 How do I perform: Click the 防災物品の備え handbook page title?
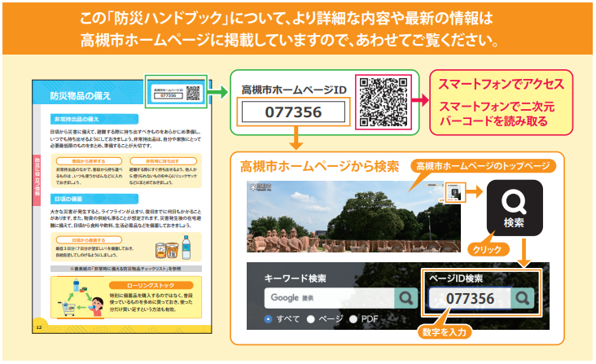coord(81,96)
